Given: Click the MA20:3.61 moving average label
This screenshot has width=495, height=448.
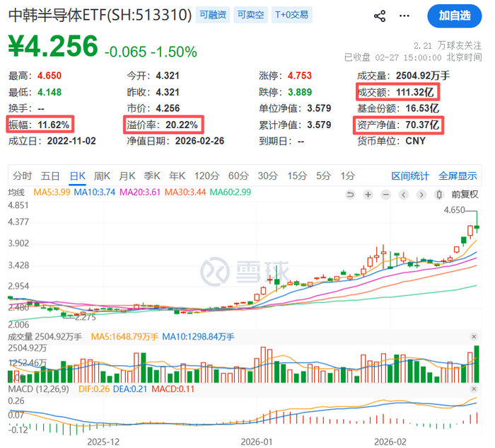Looking at the screenshot, I should click(140, 192).
